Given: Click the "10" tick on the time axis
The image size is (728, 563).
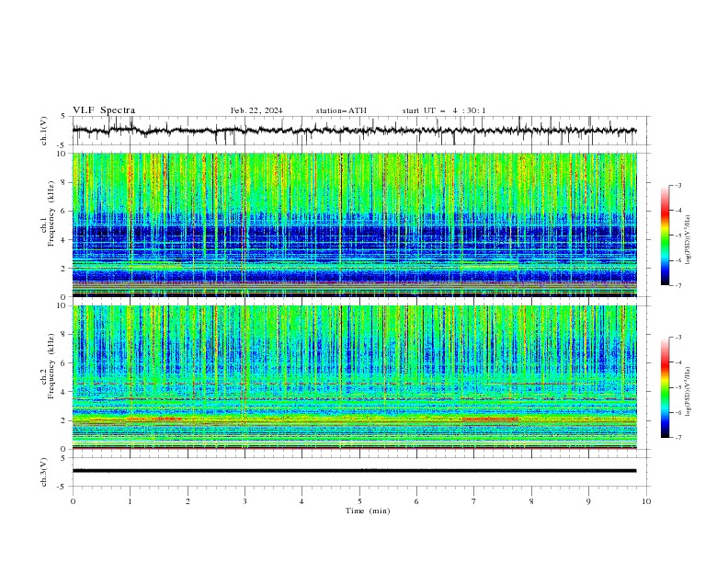Looking at the screenshot, I should 646,501.
